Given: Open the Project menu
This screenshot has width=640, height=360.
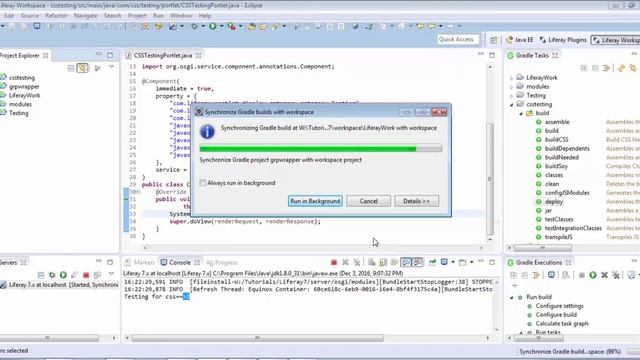Looking at the screenshot, I should [137, 16].
